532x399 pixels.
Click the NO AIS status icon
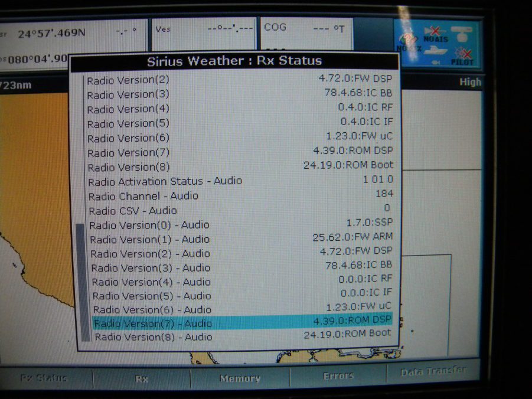click(x=436, y=35)
